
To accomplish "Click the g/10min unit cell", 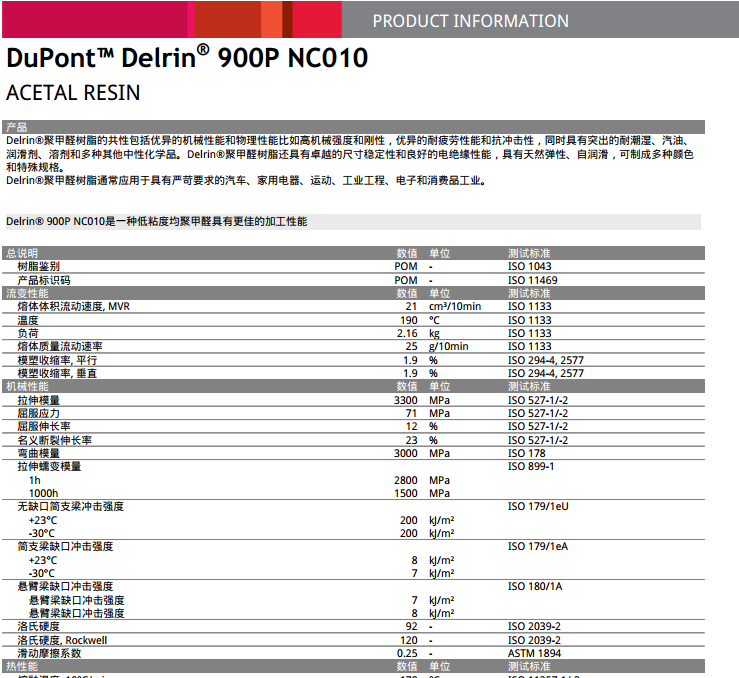I will point(449,346).
